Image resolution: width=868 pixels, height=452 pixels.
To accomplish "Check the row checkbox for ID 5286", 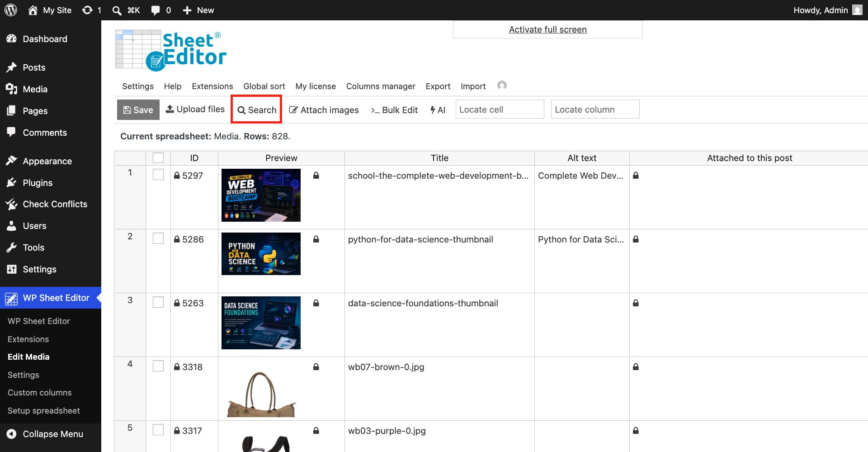I will (158, 238).
